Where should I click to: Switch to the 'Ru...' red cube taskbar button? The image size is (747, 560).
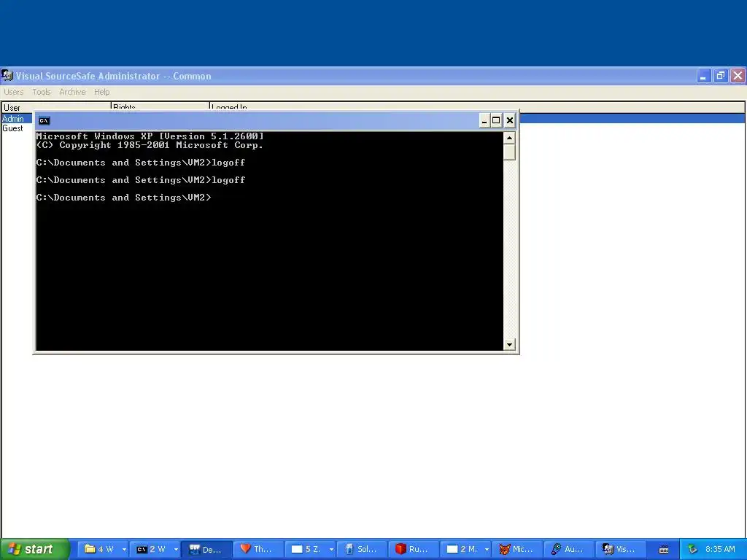tap(414, 550)
